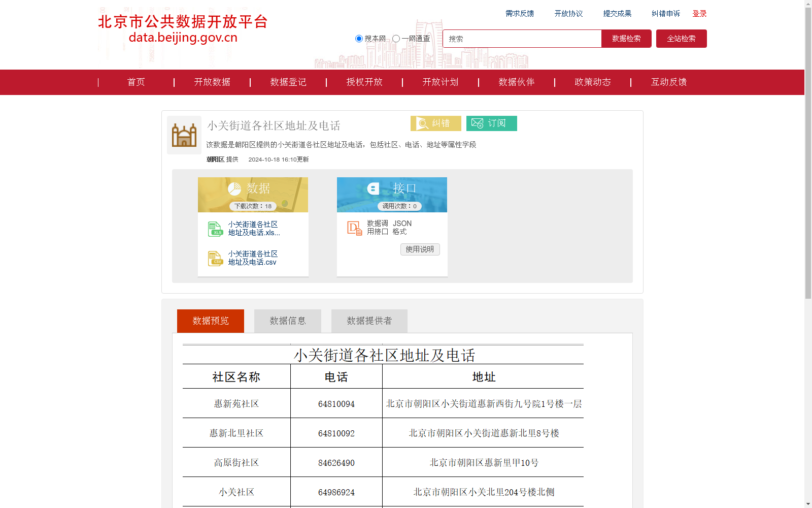The image size is (812, 508).
Task: Click the 地址 column header
Action: tap(484, 377)
